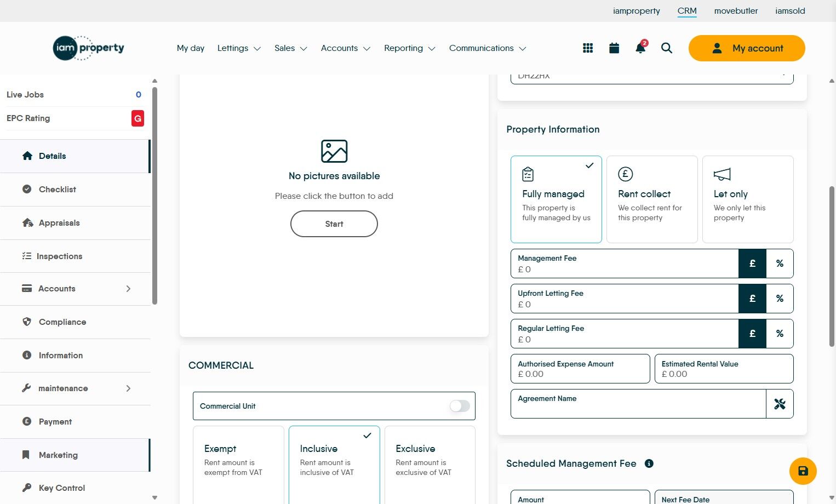Set Management Fee to percent
Viewport: 836px width, 504px height.
pos(780,264)
